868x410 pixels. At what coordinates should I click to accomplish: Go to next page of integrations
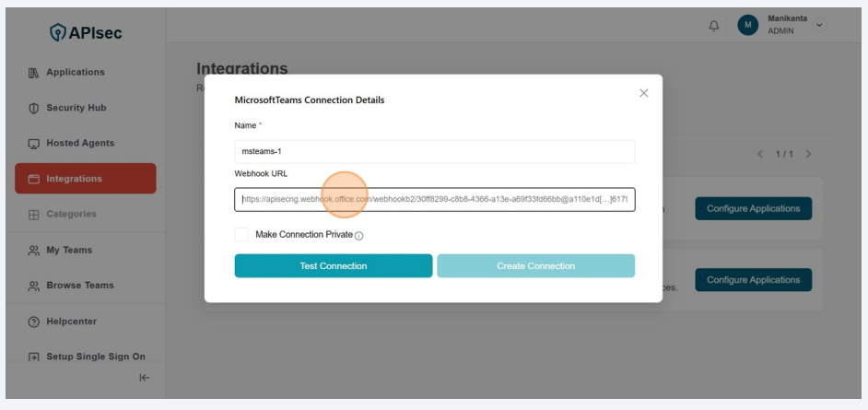coord(808,154)
